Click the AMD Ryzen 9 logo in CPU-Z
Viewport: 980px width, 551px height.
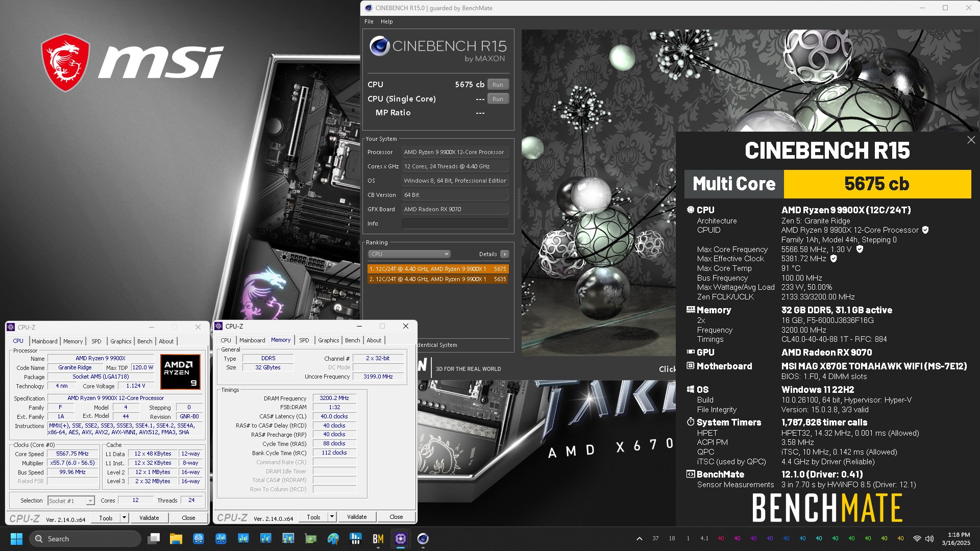pos(180,372)
